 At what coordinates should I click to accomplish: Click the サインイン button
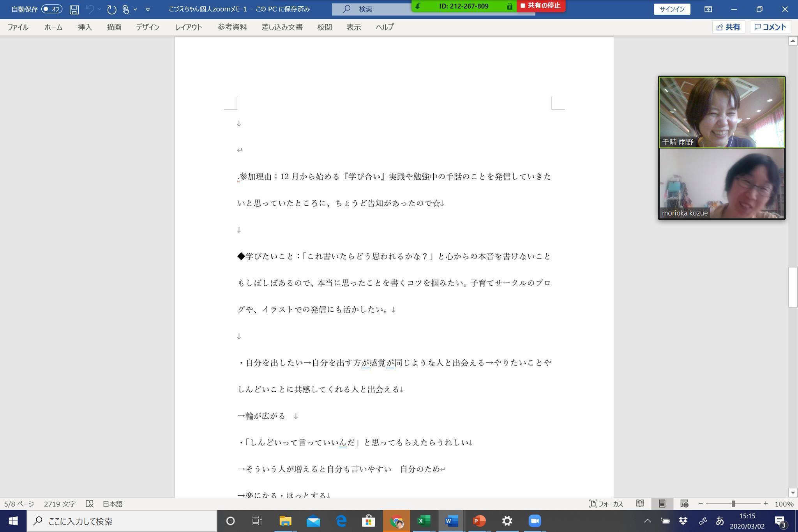point(672,9)
